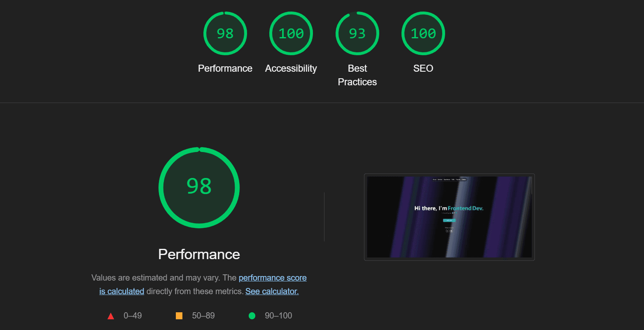Select the SEO gauge showing 100
This screenshot has width=644, height=330.
[423, 33]
